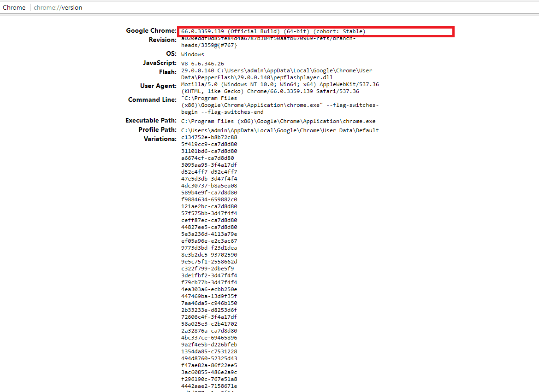Click the revision text heads/3359@{#767}
Image resolution: width=539 pixels, height=392 pixels.
point(209,45)
